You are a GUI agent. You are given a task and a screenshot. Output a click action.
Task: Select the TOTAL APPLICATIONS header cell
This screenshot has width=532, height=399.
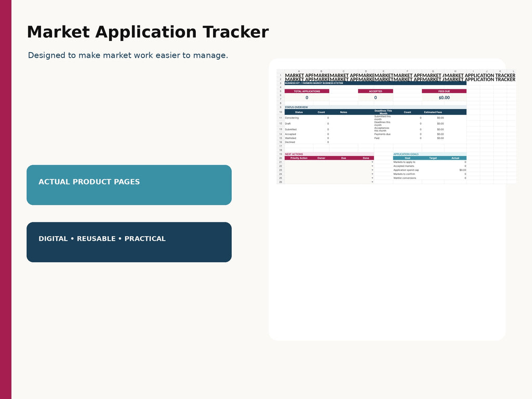[307, 91]
